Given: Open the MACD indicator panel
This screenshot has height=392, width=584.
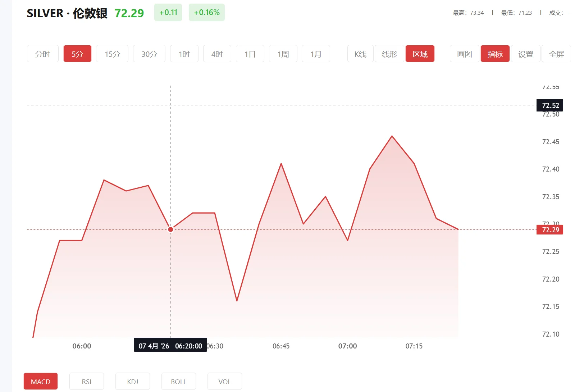Looking at the screenshot, I should [40, 381].
